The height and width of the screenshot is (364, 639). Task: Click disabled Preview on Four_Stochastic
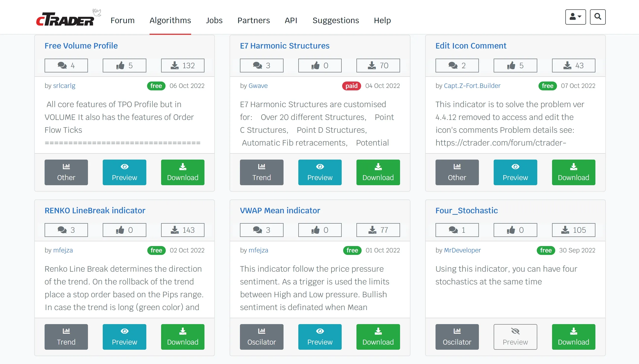click(x=515, y=337)
